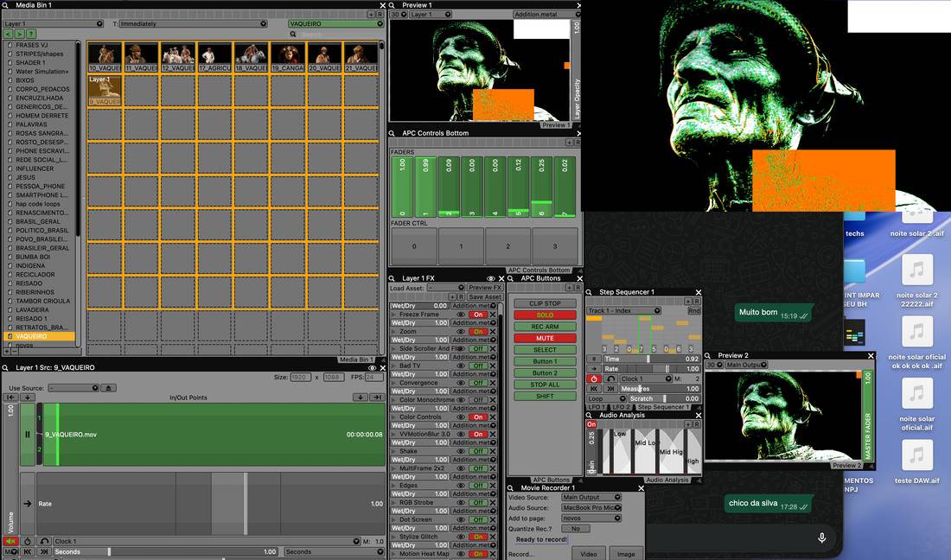Click the Preview FX button
The width and height of the screenshot is (951, 560).
coord(485,287)
